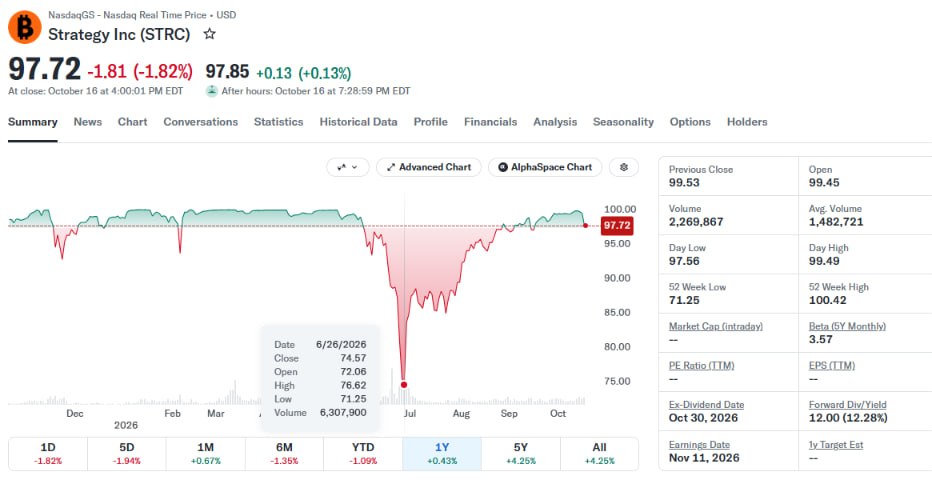The height and width of the screenshot is (482, 932).
Task: Click the Volume value 2,269,867
Action: pos(696,222)
